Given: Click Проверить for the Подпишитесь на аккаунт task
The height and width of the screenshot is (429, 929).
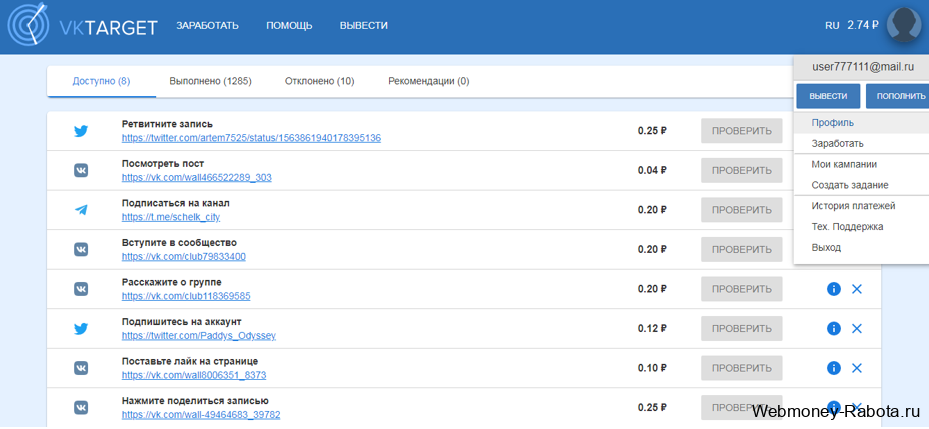Looking at the screenshot, I should tap(742, 328).
